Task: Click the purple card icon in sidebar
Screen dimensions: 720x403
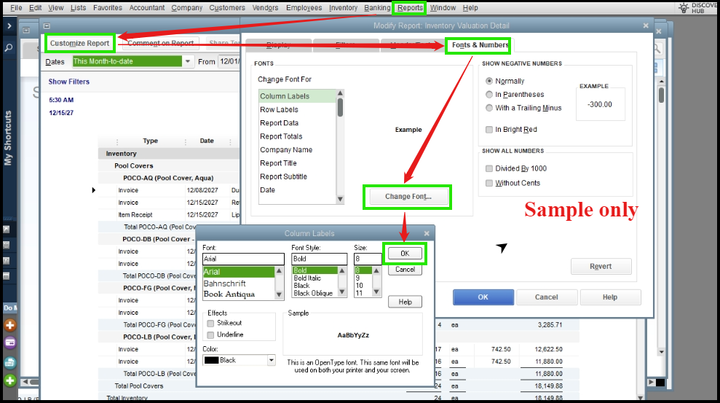Action: click(10, 342)
